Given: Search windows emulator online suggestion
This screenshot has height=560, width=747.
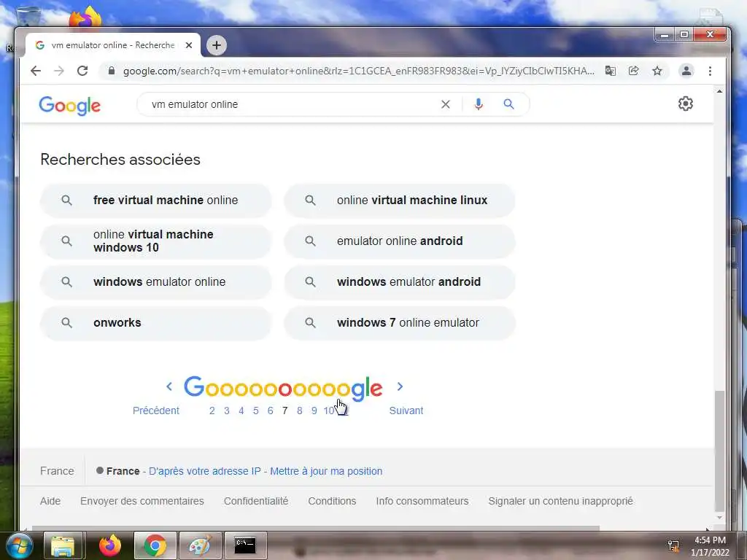Looking at the screenshot, I should [x=156, y=282].
